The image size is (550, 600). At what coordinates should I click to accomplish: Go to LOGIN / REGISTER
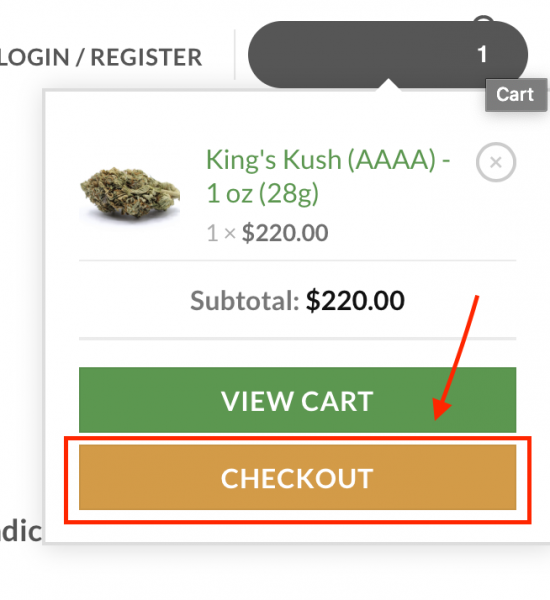pos(101,57)
